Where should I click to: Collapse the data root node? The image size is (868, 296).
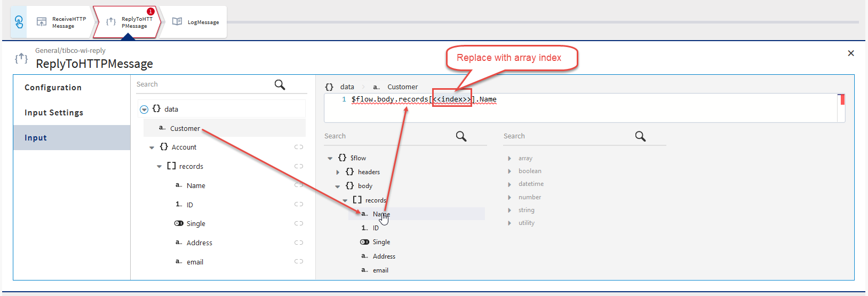(144, 110)
